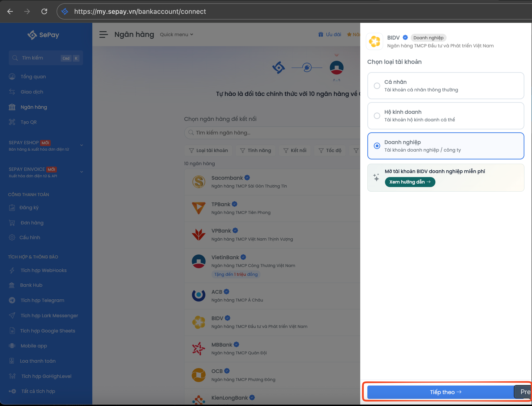Open the Loại tài khoản filter
The width and height of the screenshot is (532, 406).
pyautogui.click(x=208, y=150)
